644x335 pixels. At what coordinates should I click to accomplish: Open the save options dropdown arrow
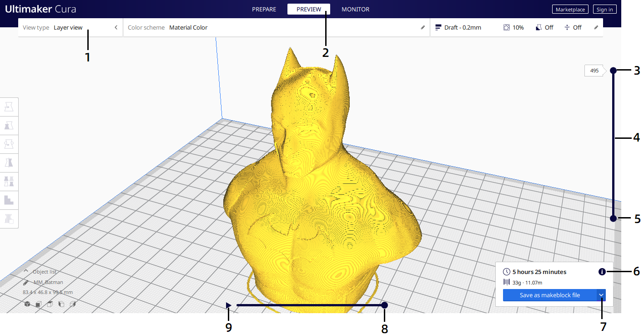tap(601, 295)
